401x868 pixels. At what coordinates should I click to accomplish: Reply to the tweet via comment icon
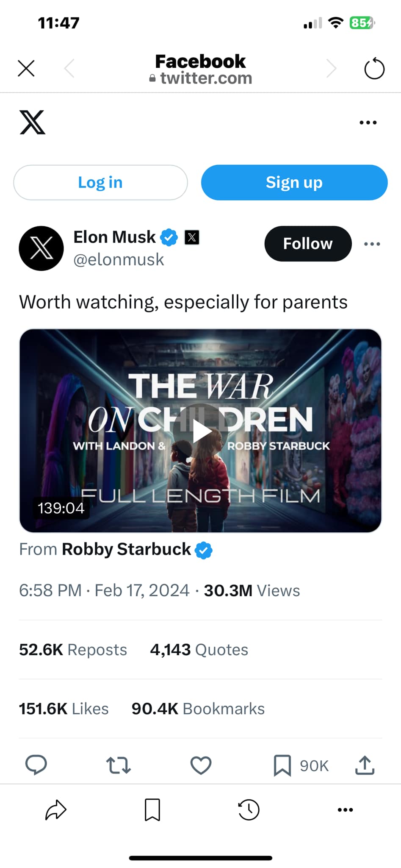36,765
